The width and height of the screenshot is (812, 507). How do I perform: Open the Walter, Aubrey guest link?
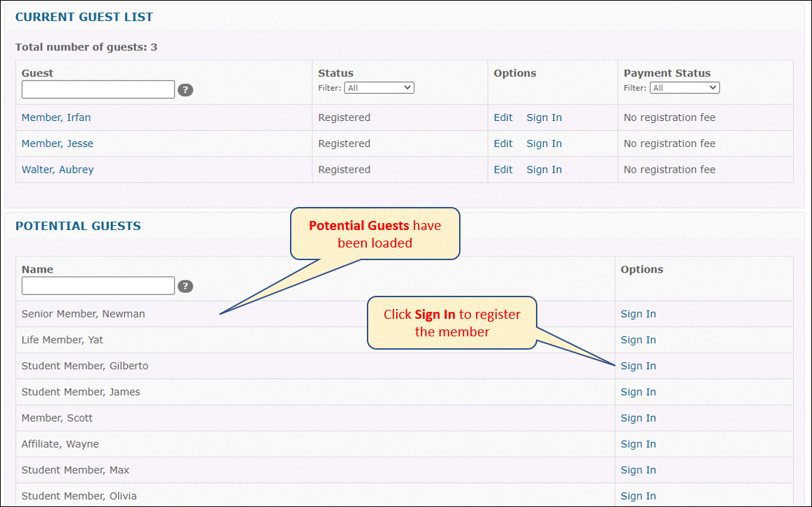click(x=57, y=169)
